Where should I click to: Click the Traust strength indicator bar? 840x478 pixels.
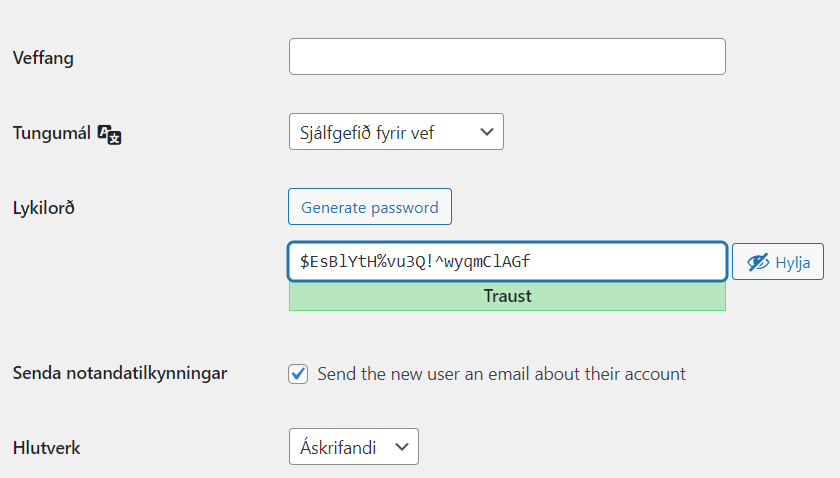[x=507, y=296]
